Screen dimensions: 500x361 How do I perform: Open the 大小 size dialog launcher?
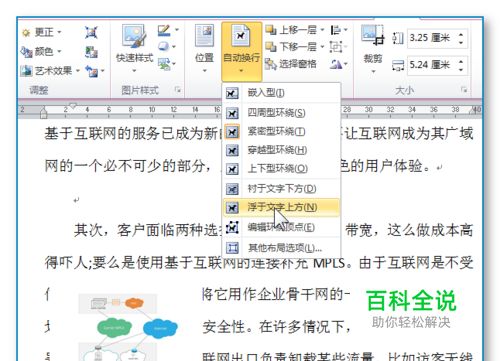coord(464,90)
